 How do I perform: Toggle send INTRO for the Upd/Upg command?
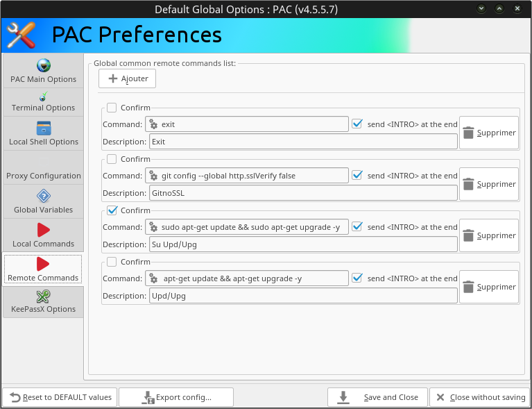(357, 278)
